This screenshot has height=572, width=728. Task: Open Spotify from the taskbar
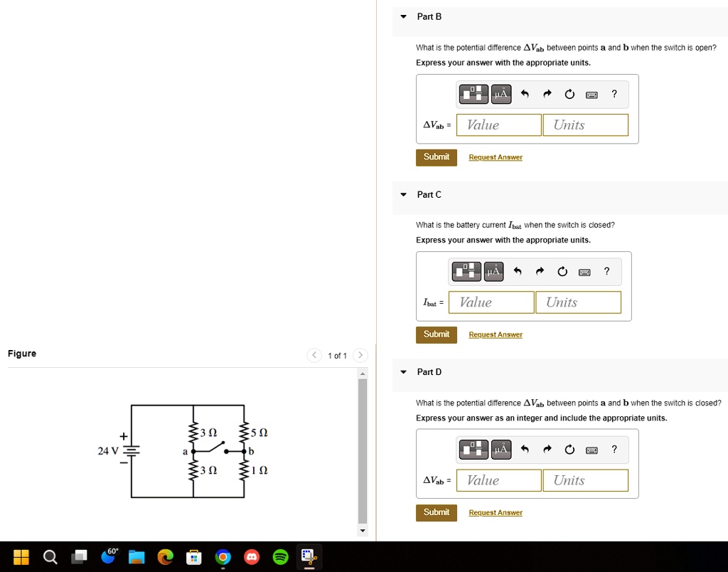[280, 557]
